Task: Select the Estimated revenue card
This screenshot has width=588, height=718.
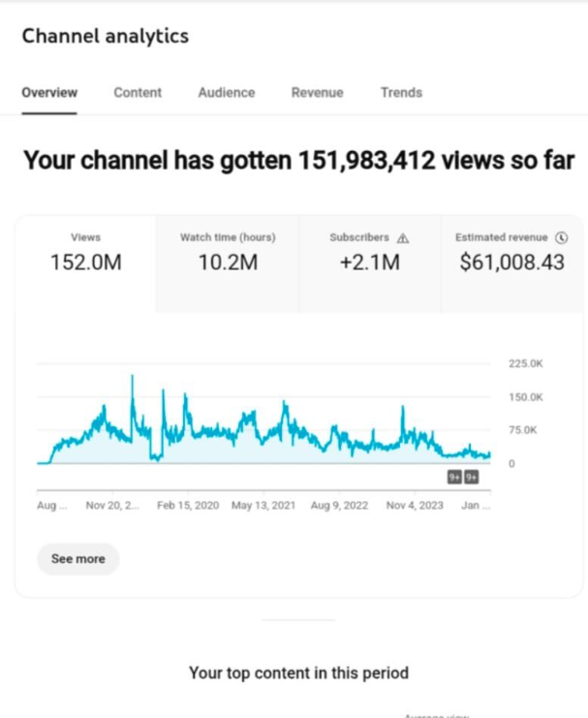Action: coord(511,265)
